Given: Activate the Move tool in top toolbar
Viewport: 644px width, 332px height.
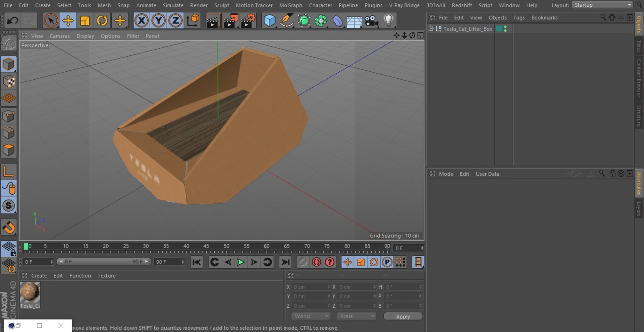Looking at the screenshot, I should [x=68, y=21].
